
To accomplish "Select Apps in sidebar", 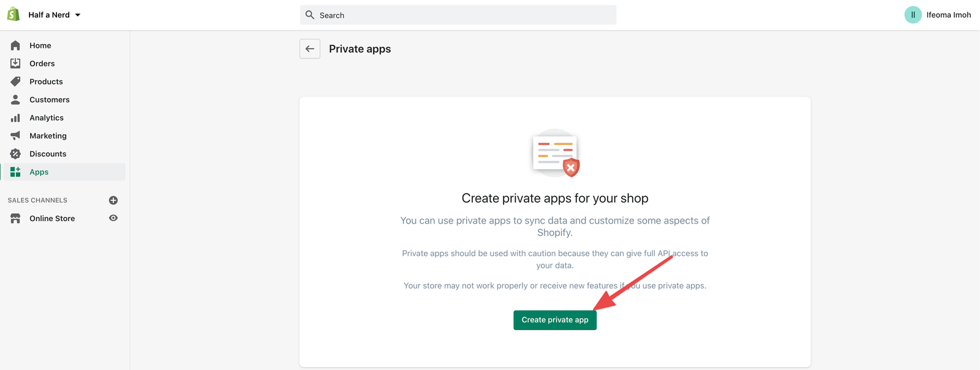I will tap(64, 172).
